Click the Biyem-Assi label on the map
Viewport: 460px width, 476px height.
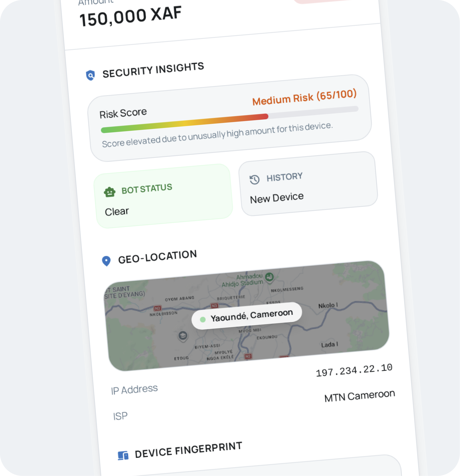click(207, 346)
